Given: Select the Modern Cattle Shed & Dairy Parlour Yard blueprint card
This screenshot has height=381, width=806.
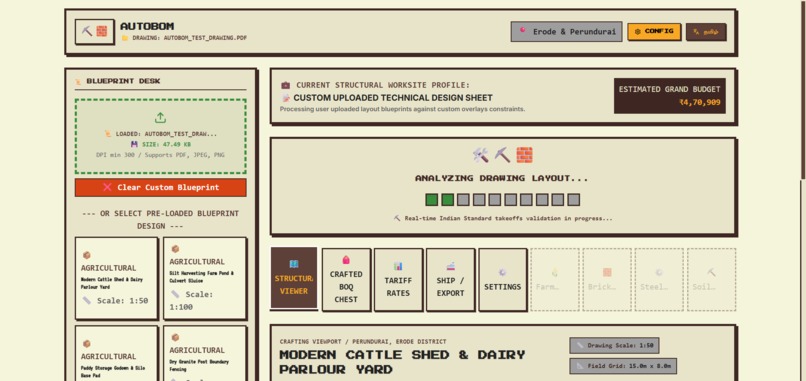Looking at the screenshot, I should 116,278.
